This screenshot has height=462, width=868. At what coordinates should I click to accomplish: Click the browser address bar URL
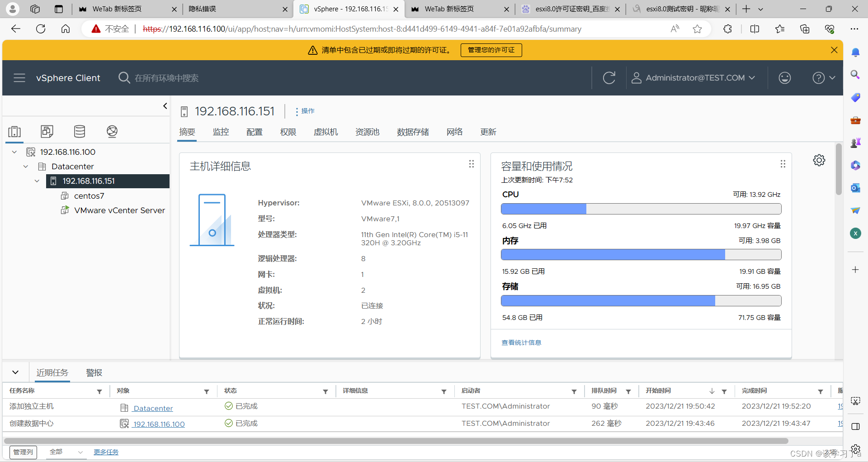point(362,29)
